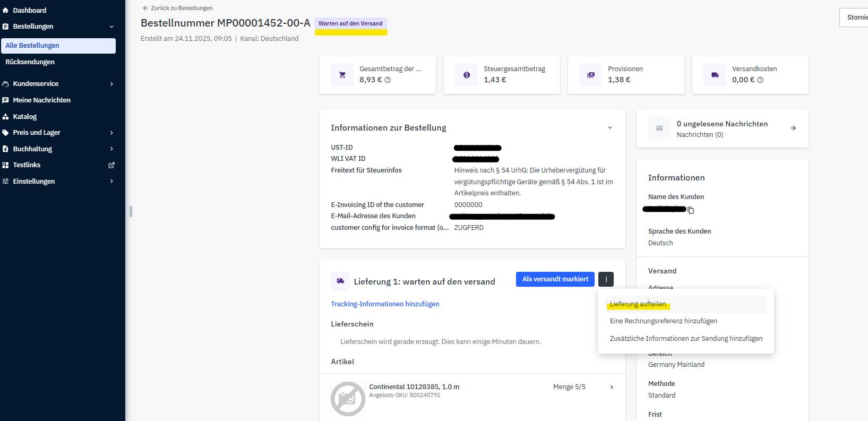Expand the Buchhaltung sidebar section
Screen dimensions: 868x421
[x=111, y=149]
